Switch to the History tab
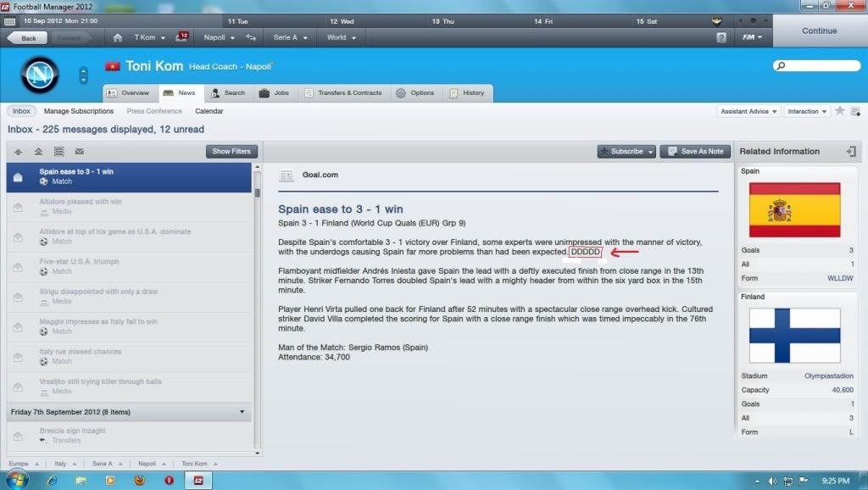 coord(467,93)
